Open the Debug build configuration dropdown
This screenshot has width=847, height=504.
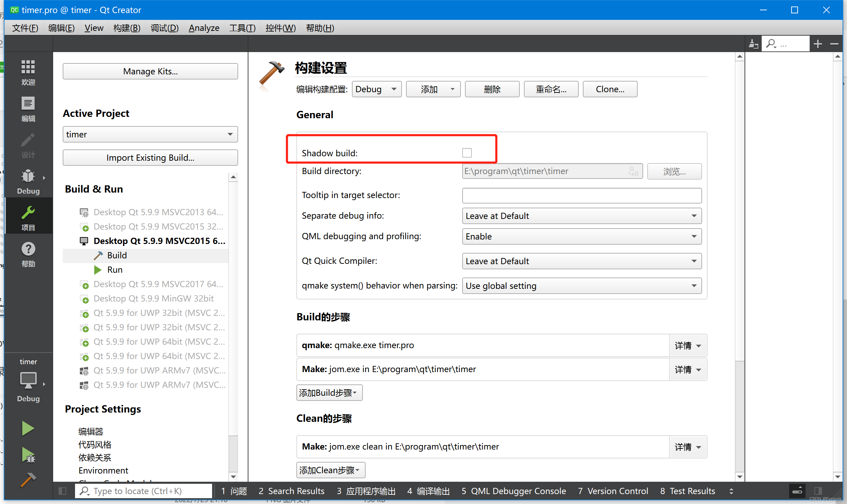pos(376,89)
